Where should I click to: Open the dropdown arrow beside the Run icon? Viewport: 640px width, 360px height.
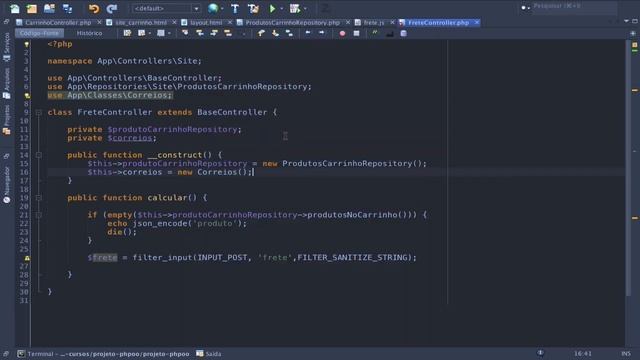(x=282, y=9)
